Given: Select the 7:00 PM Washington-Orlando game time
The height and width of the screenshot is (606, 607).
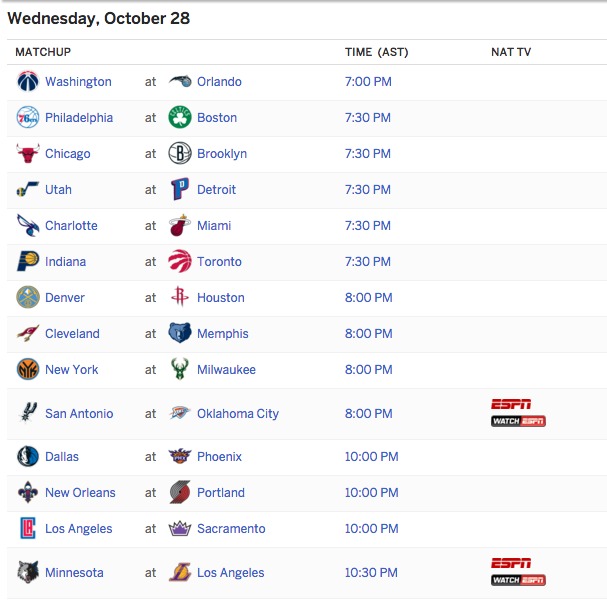Looking at the screenshot, I should tap(368, 82).
